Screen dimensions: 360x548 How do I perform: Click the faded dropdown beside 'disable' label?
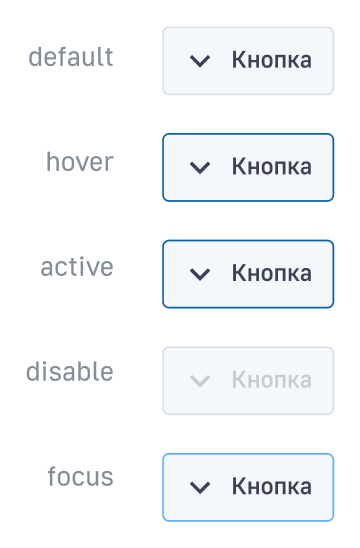click(248, 381)
